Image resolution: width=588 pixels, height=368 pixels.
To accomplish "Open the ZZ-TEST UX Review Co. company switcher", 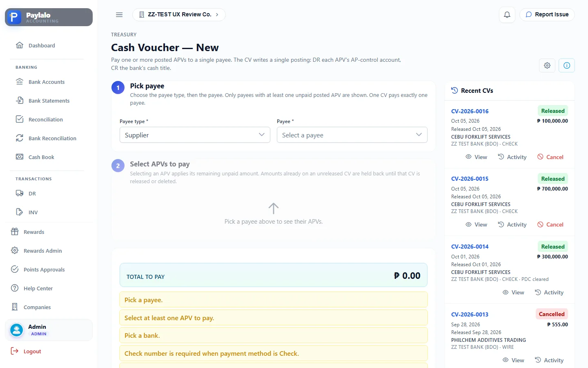I will 179,15.
